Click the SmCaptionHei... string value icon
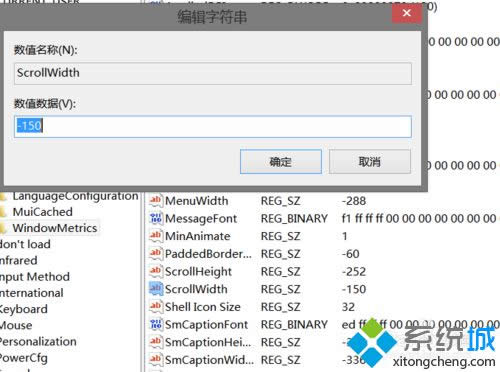Screen dimensions: 500x372 coord(156,342)
